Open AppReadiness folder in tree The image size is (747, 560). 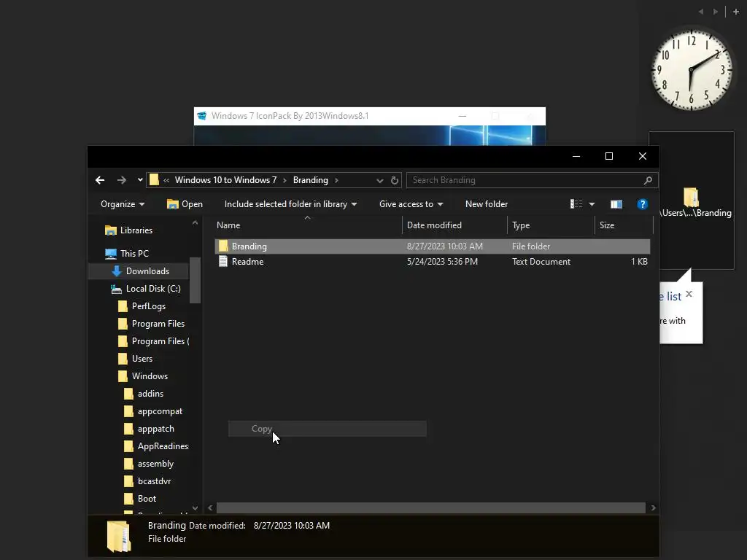pyautogui.click(x=156, y=446)
